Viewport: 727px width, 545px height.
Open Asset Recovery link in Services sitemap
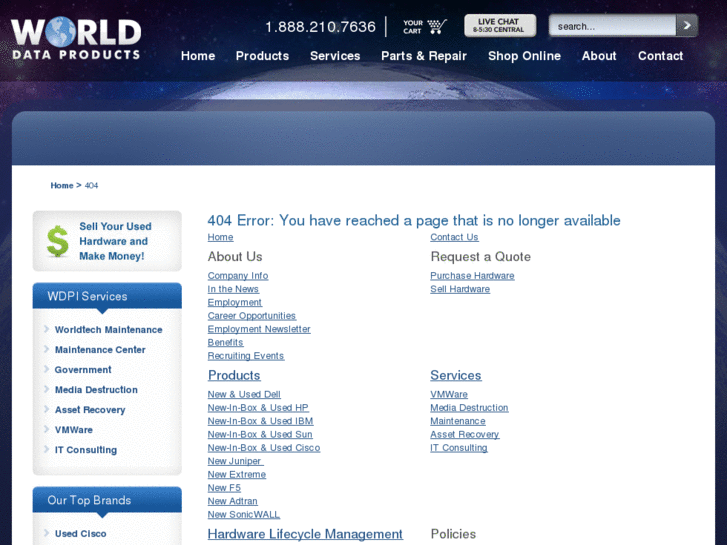click(465, 435)
